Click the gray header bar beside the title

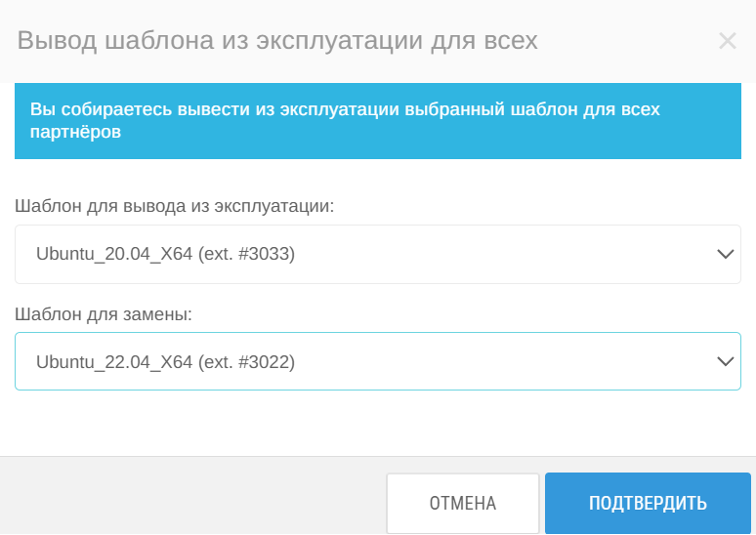(x=627, y=41)
